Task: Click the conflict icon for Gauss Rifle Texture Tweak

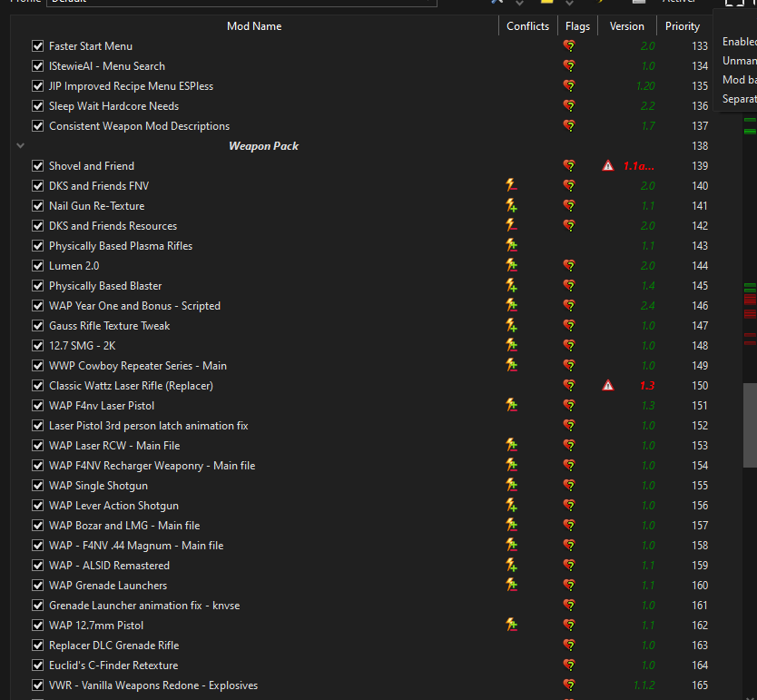Action: pos(511,326)
